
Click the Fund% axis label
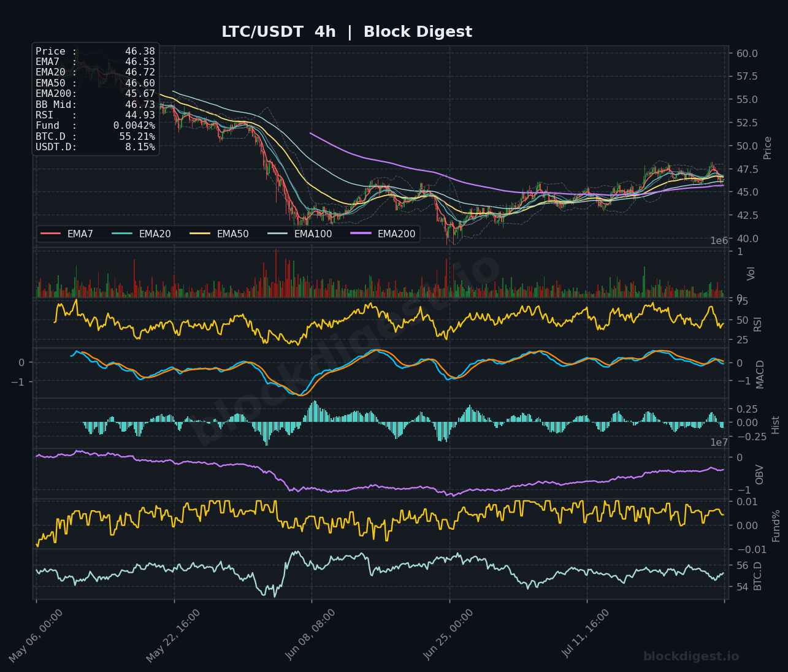tap(776, 525)
